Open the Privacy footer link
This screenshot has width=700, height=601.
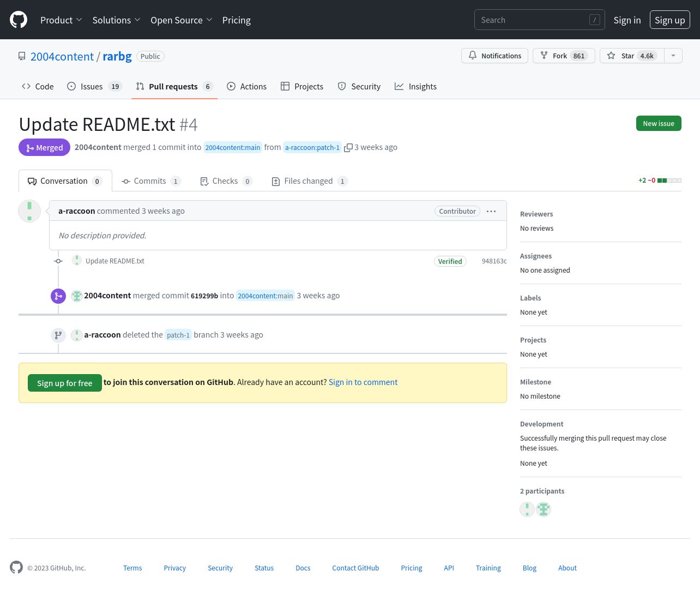tap(175, 568)
